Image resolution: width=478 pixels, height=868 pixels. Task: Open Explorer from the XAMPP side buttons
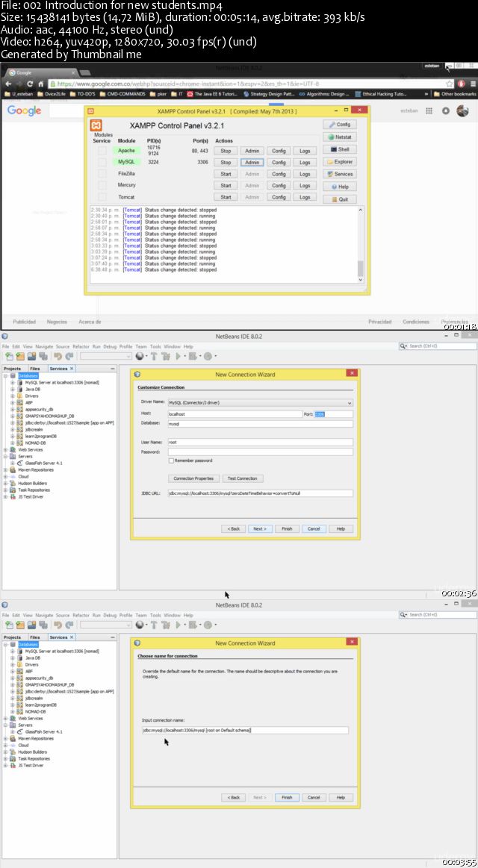pos(340,162)
